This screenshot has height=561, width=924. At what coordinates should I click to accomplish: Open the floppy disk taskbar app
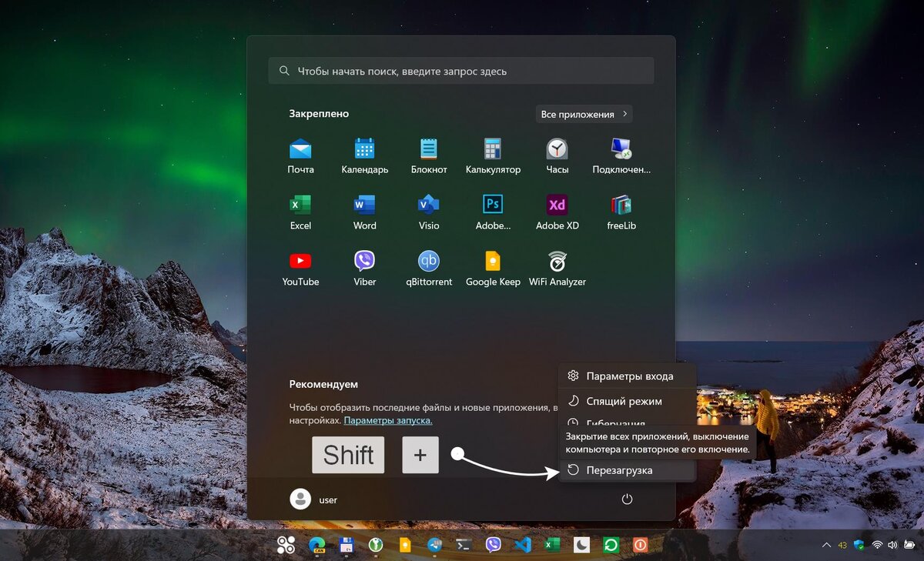[x=346, y=545]
